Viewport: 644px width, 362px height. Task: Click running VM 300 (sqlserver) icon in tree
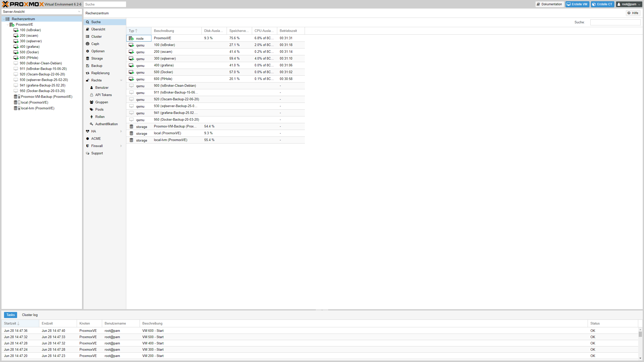[16, 41]
